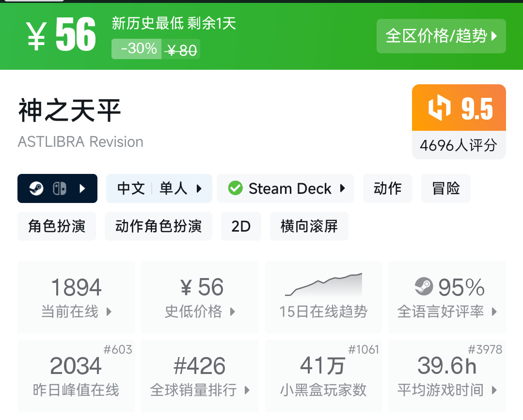
Task: Click the Xiaoheihe logo in score badge
Action: coord(439,108)
